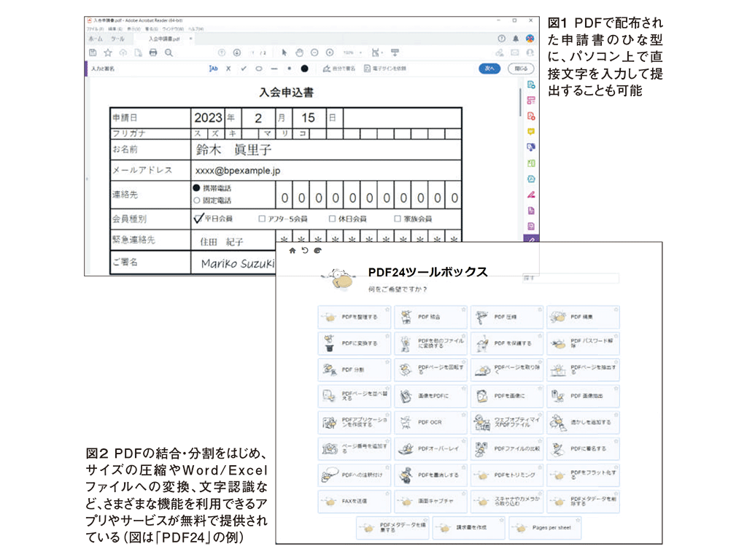Click the zoom out minus icon
The width and height of the screenshot is (747, 560).
pyautogui.click(x=314, y=52)
